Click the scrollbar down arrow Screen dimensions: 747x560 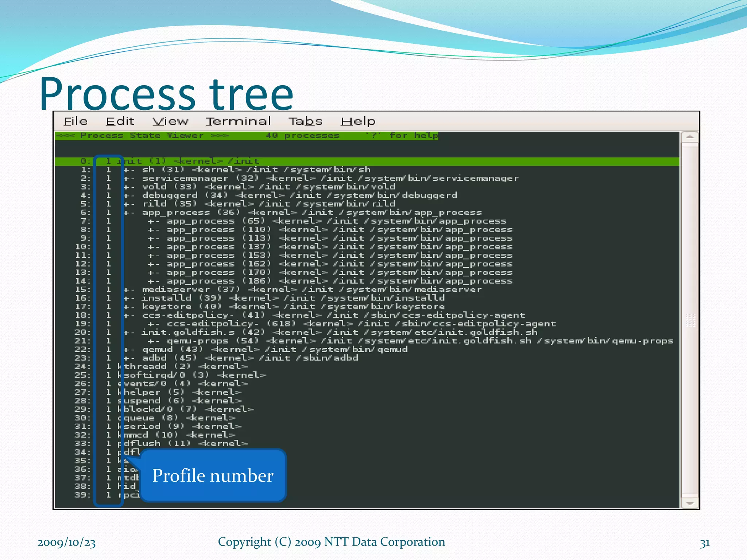(x=689, y=503)
